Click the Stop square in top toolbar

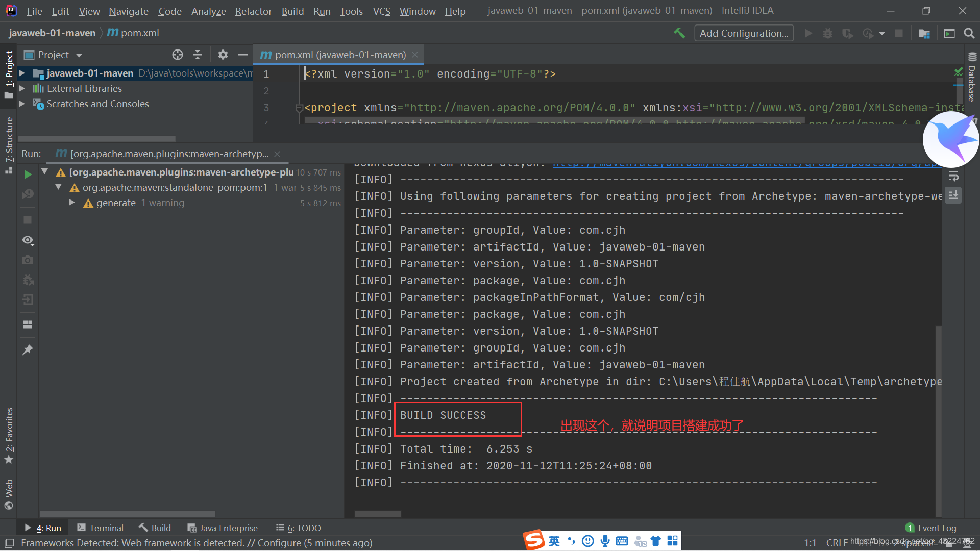[x=899, y=33]
